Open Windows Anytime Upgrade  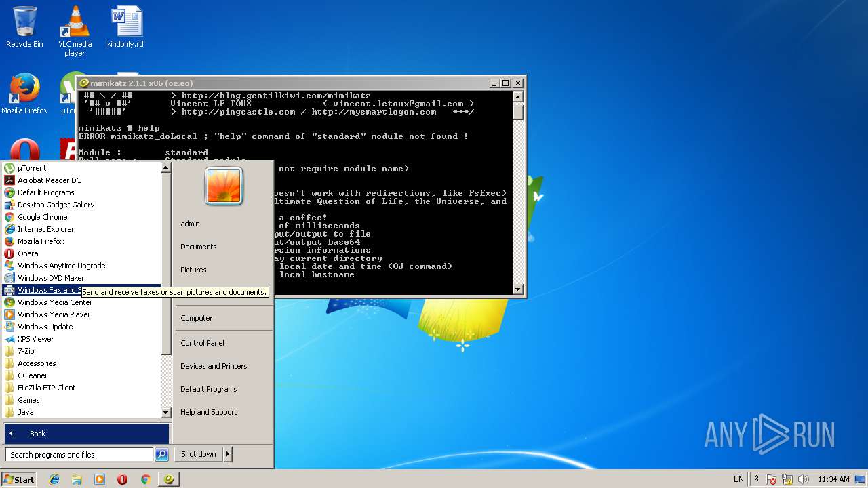(81, 266)
